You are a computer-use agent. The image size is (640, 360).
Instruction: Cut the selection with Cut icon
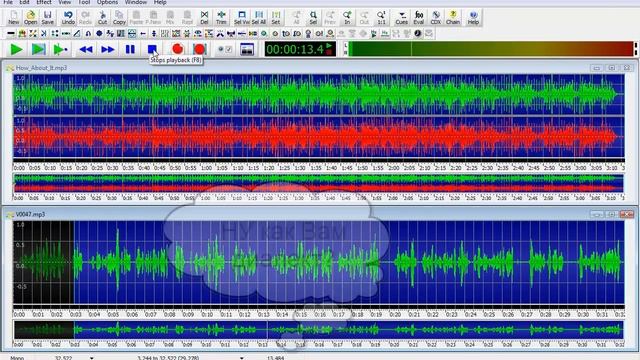[102, 17]
